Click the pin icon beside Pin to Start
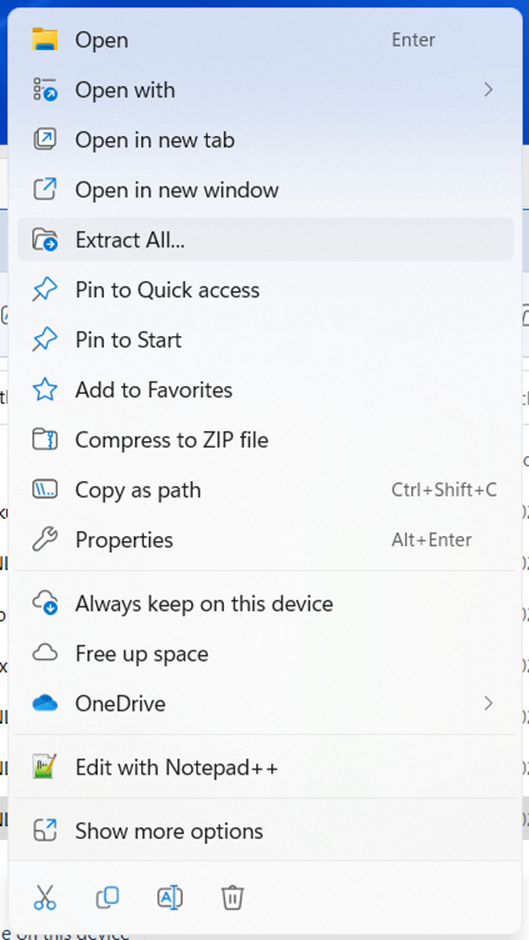The image size is (529, 940). (x=44, y=340)
